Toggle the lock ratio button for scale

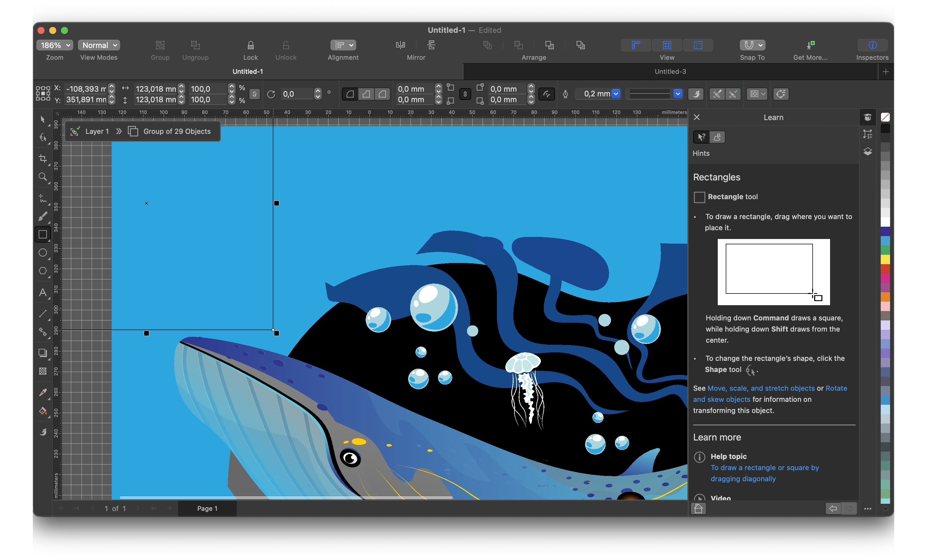point(254,94)
